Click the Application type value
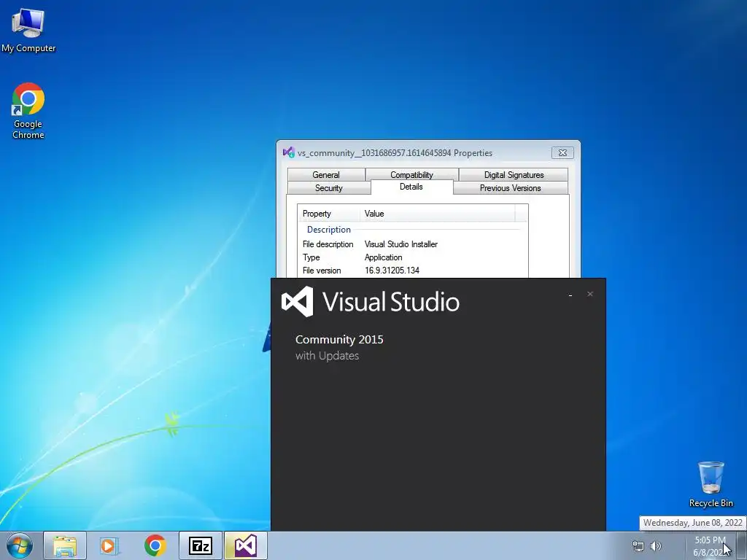747x560 pixels. [x=383, y=257]
